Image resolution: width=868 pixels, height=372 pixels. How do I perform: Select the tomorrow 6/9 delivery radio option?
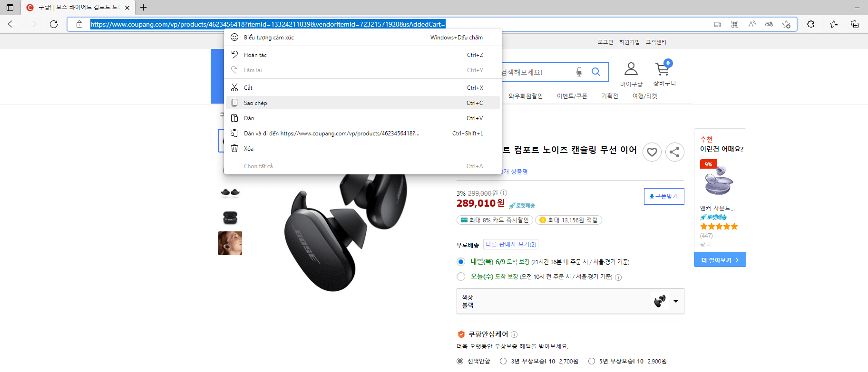[x=460, y=262]
